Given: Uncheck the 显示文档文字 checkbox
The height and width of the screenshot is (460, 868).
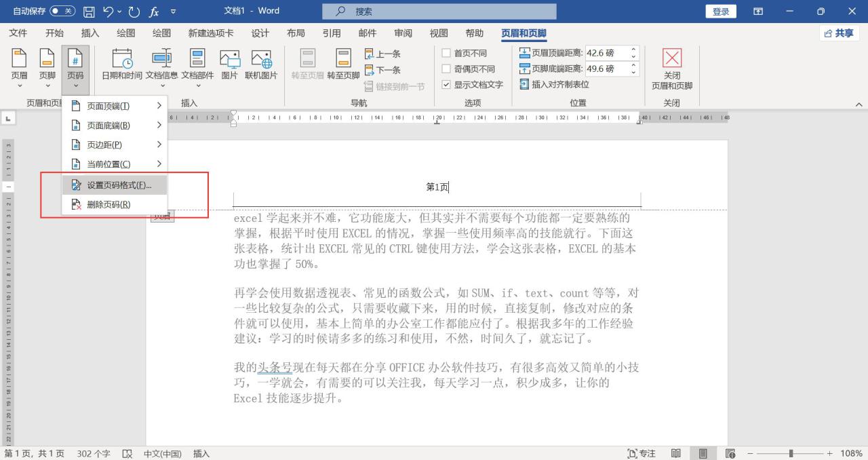Looking at the screenshot, I should tap(446, 85).
